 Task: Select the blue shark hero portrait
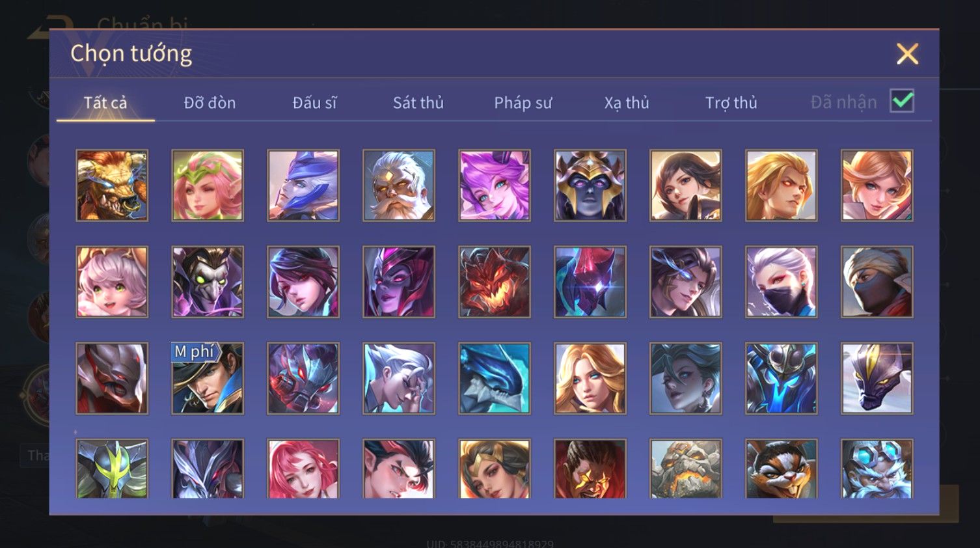tap(495, 378)
